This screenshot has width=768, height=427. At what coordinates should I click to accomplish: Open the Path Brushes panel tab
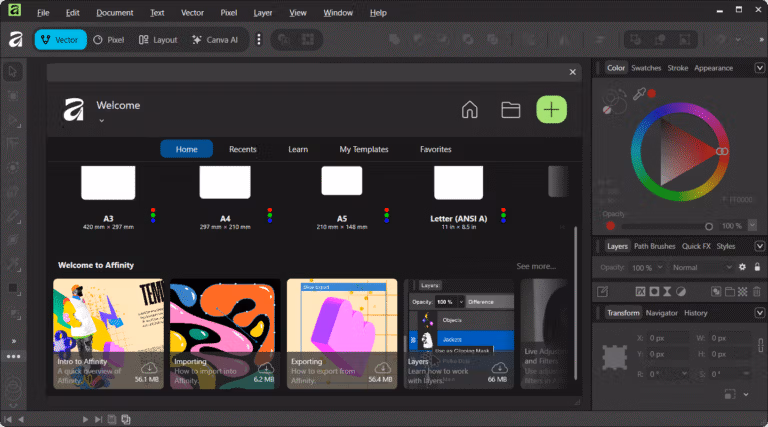pyautogui.click(x=654, y=246)
